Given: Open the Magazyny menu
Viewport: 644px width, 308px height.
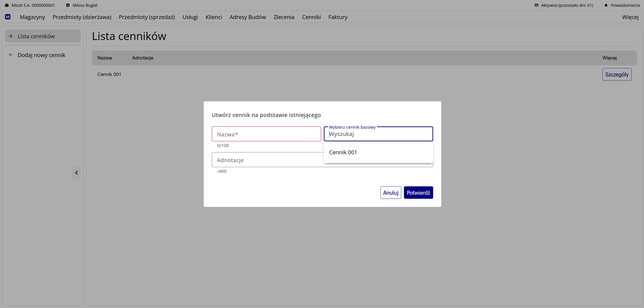Looking at the screenshot, I should 32,17.
